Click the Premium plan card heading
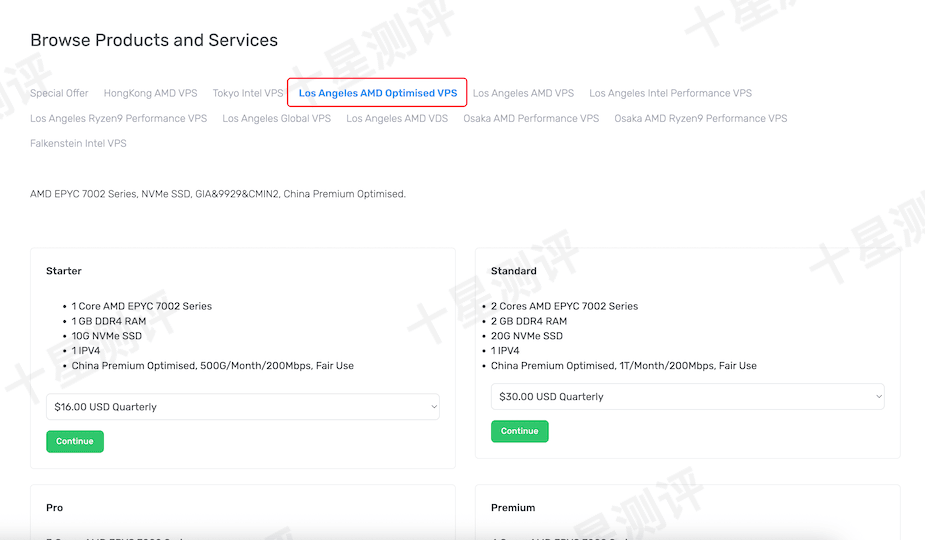The width and height of the screenshot is (925, 540). pyautogui.click(x=512, y=508)
